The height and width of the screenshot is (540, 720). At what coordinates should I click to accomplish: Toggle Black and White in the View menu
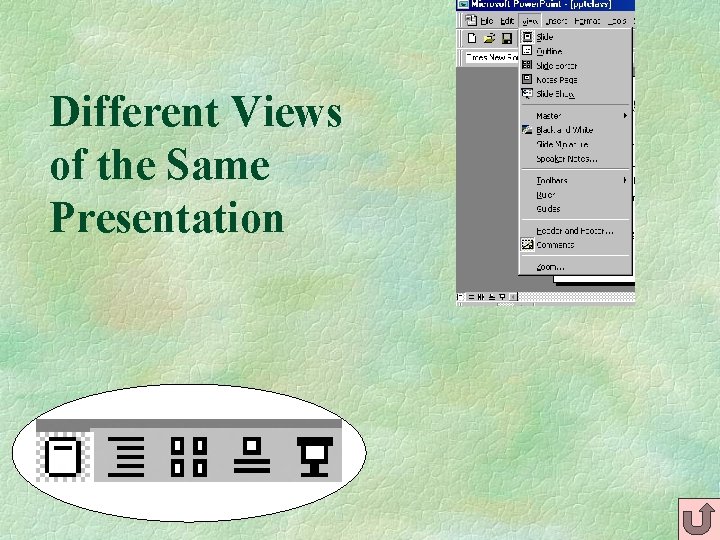[576, 130]
